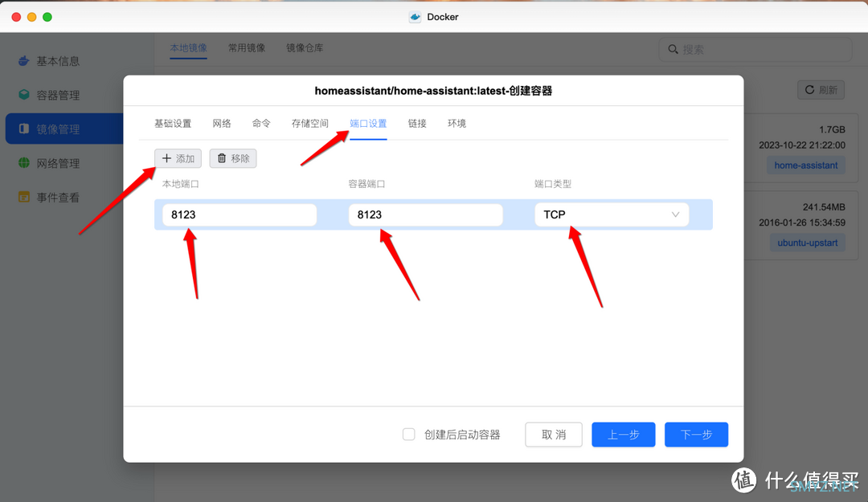Click the 容器端口 column header

366,184
